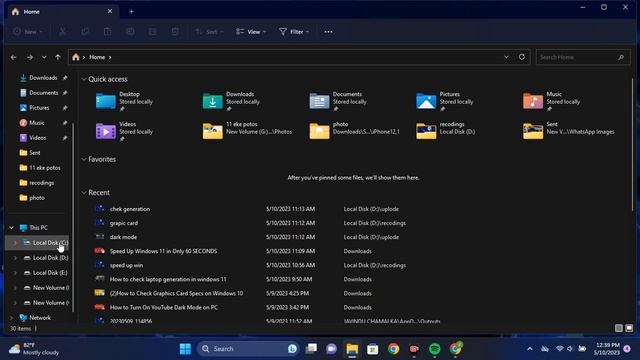Open the Sort dropdown menu
The width and height of the screenshot is (640, 360).
coord(209,31)
